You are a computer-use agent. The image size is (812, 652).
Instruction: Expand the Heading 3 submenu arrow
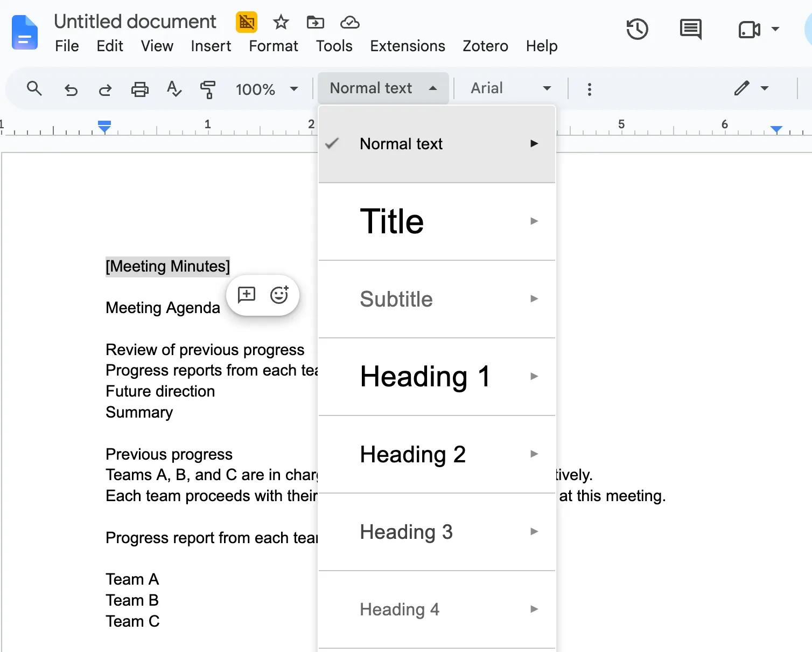coord(534,531)
